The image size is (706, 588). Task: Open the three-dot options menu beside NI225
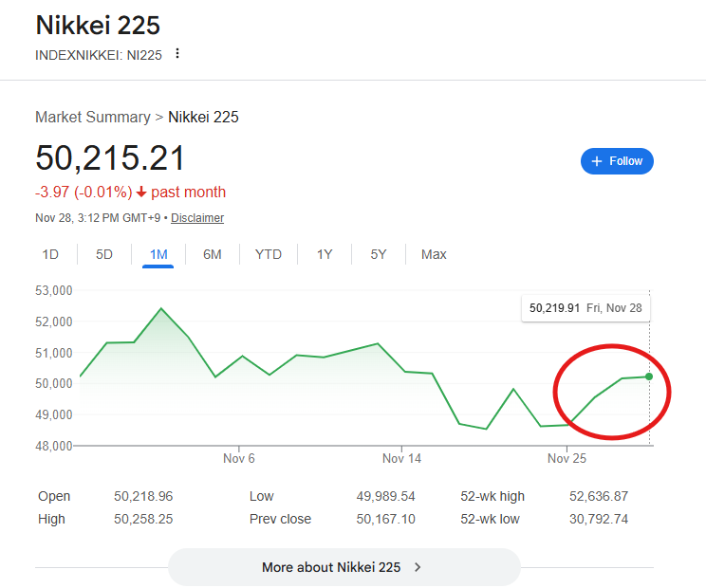pos(177,53)
